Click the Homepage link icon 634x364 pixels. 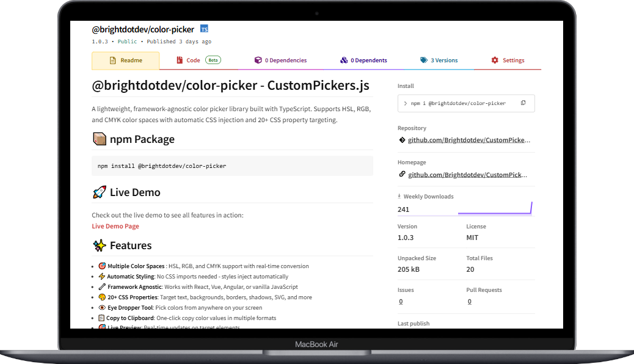[402, 174]
